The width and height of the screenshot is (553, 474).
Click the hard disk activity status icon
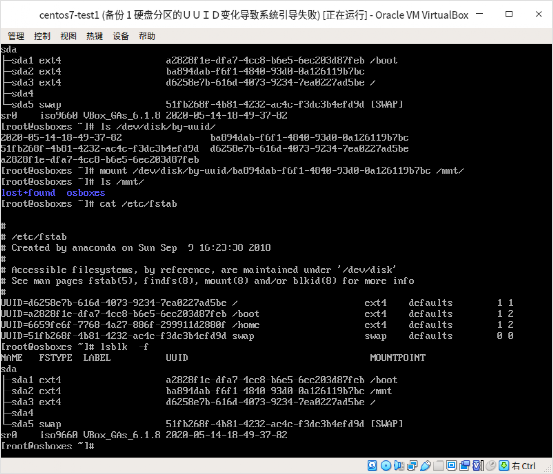tap(372, 466)
